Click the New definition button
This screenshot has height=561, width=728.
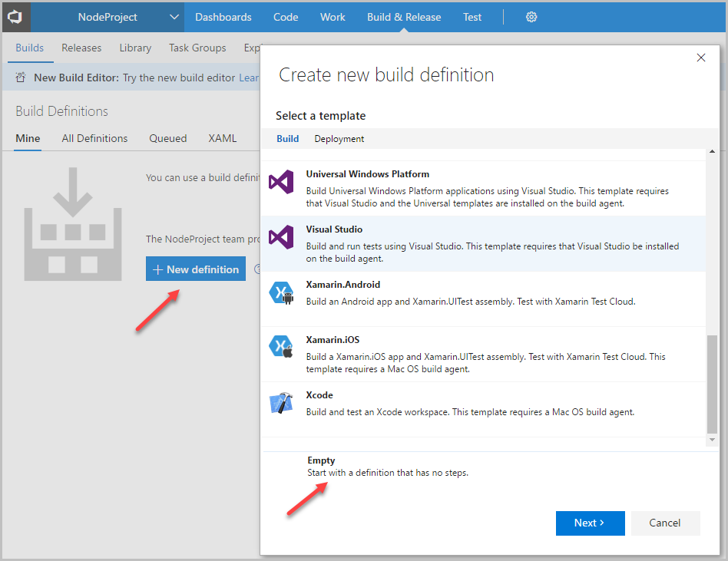[196, 269]
